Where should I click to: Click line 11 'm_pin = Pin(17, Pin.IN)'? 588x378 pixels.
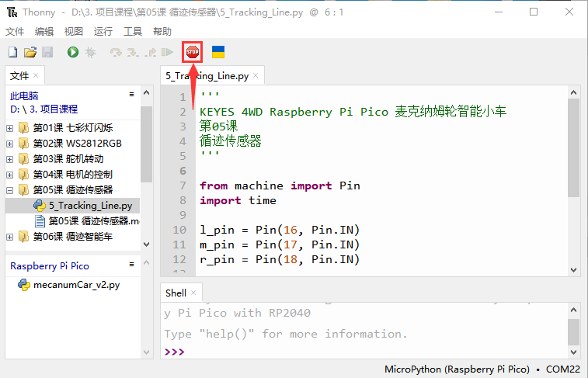(280, 244)
